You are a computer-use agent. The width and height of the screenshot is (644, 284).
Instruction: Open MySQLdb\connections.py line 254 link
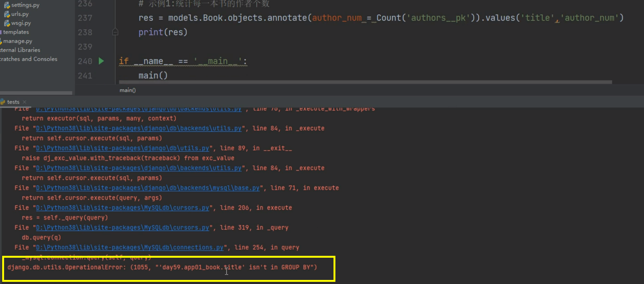[x=130, y=247]
